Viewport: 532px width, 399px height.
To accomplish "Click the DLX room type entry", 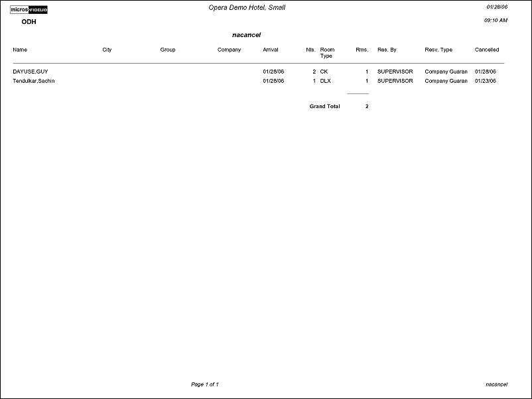I will pyautogui.click(x=325, y=81).
